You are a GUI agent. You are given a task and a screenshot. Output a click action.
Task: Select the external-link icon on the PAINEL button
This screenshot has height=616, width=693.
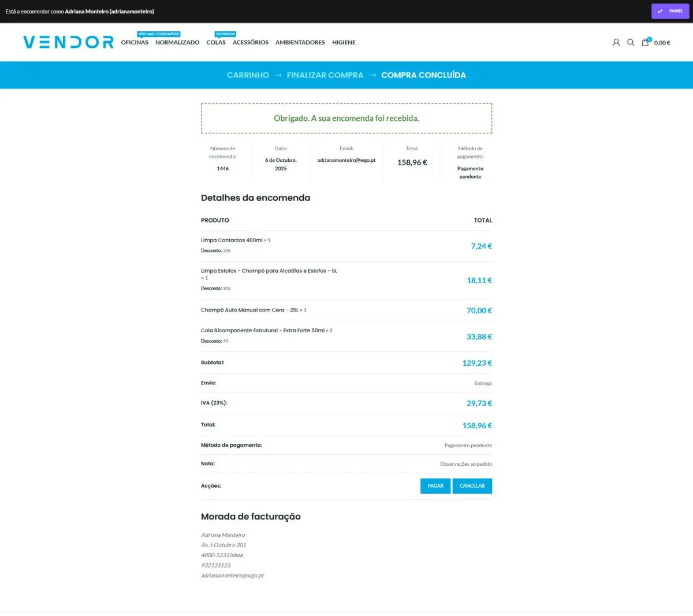[660, 11]
